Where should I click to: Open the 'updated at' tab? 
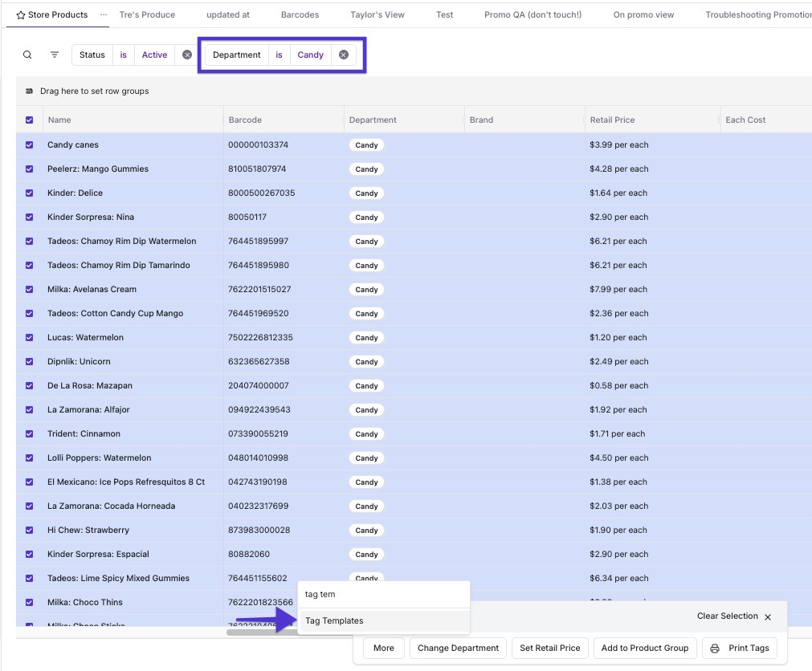(x=228, y=15)
